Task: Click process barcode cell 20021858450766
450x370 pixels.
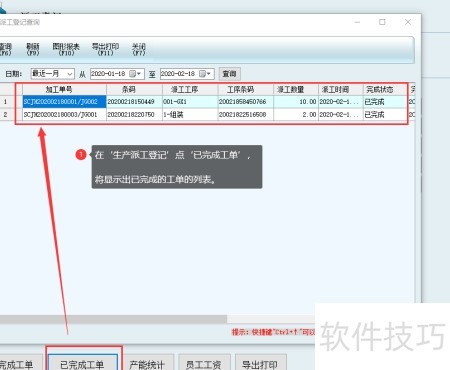Action: tap(246, 102)
